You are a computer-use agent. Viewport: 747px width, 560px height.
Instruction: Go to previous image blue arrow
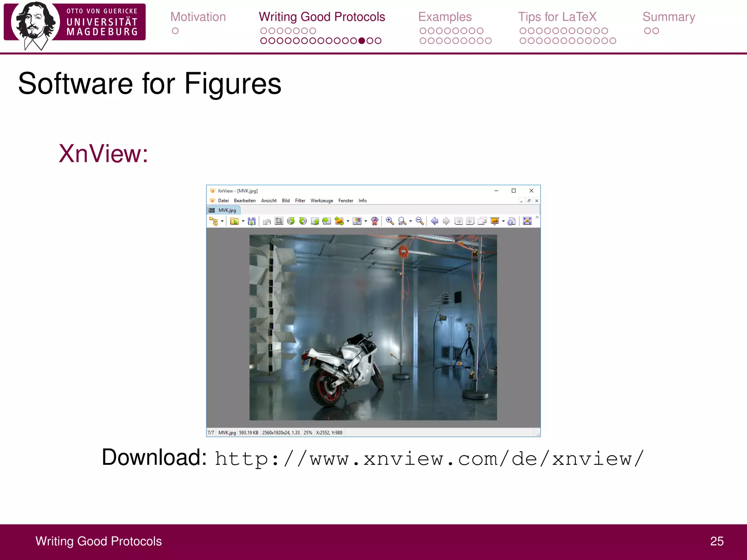point(434,221)
